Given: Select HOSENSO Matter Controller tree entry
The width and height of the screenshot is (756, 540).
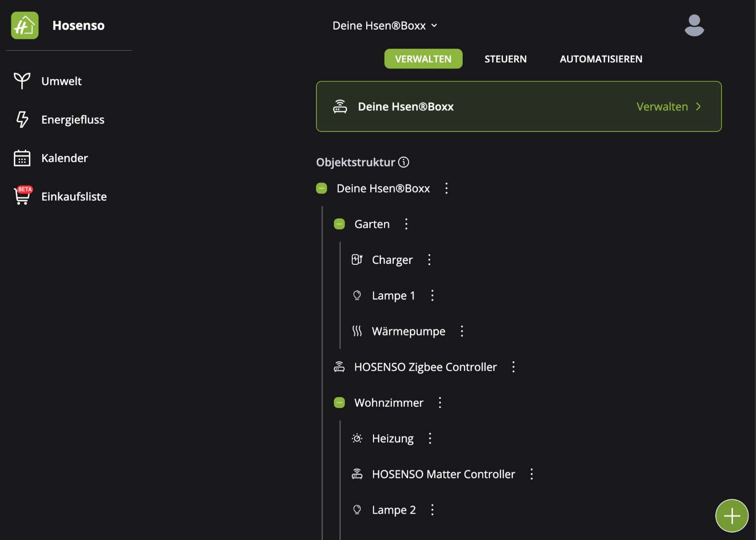Looking at the screenshot, I should click(x=443, y=474).
